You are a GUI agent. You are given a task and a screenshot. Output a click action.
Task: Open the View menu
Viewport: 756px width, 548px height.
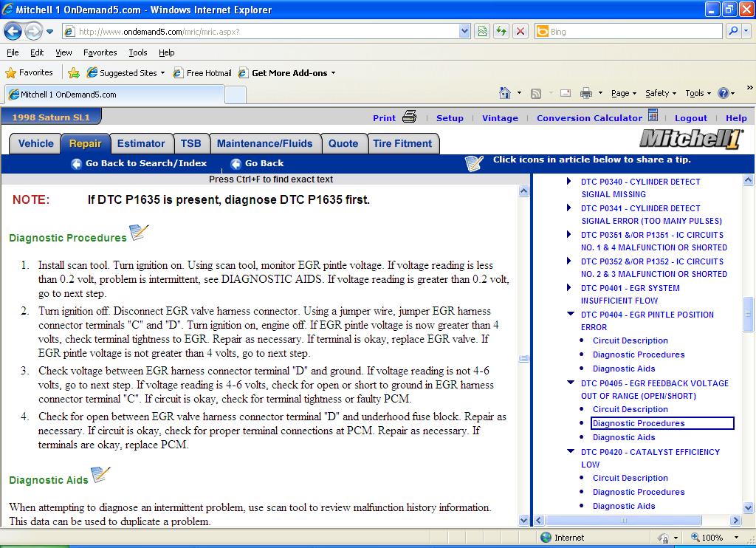pyautogui.click(x=63, y=52)
